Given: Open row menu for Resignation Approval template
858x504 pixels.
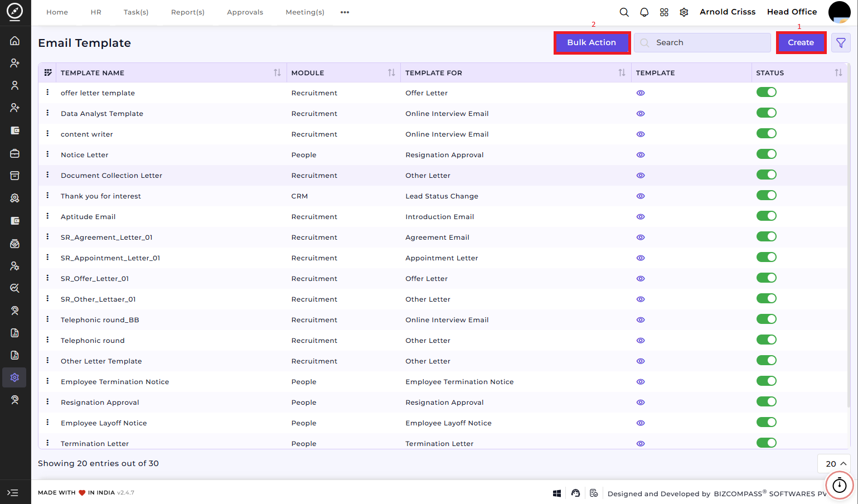Looking at the screenshot, I should pos(47,401).
